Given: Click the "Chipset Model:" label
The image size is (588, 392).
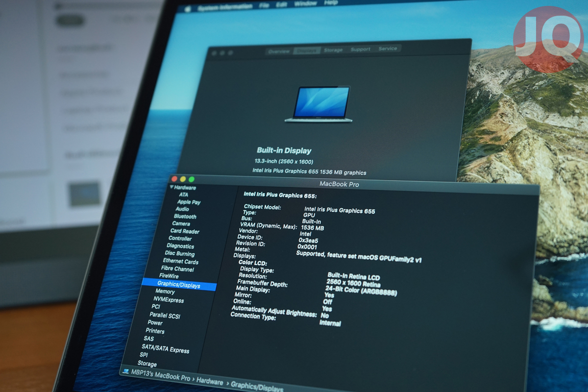Looking at the screenshot, I should 263,207.
